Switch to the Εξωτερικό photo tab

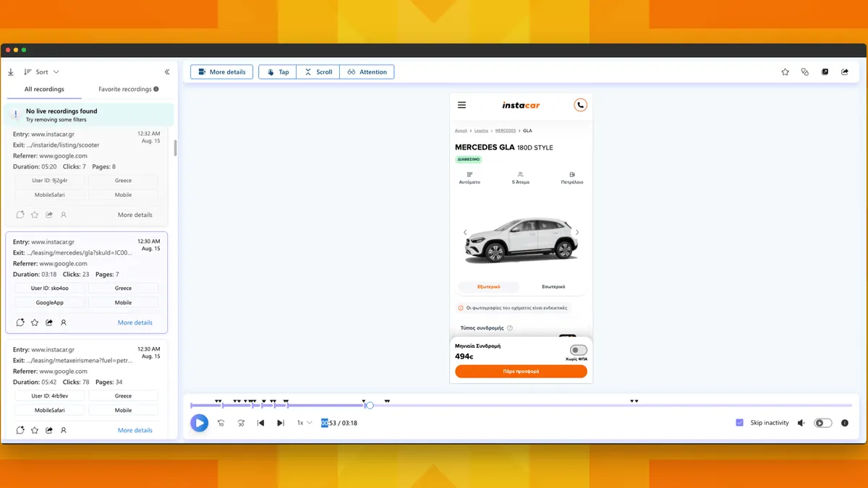point(489,286)
